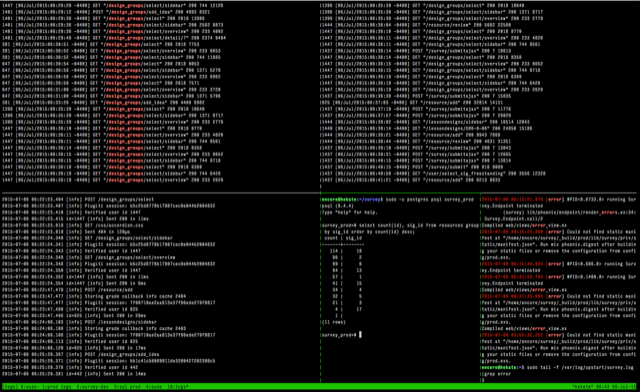Click the "Verified user id 442" log line
This screenshot has width=640, height=392.
coord(71,368)
